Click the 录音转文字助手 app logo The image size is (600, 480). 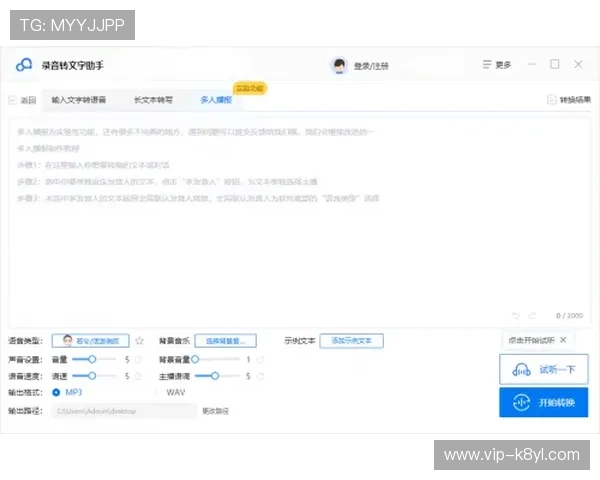24,65
